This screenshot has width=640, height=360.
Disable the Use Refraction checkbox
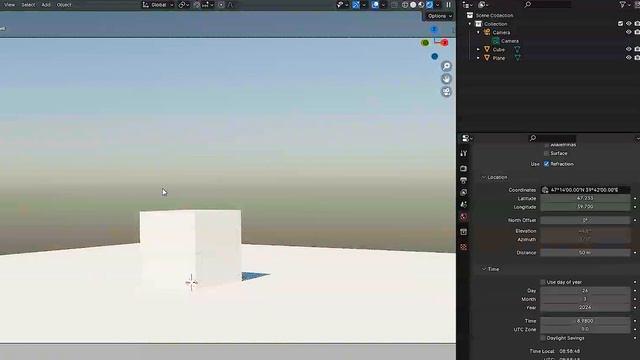pos(546,164)
